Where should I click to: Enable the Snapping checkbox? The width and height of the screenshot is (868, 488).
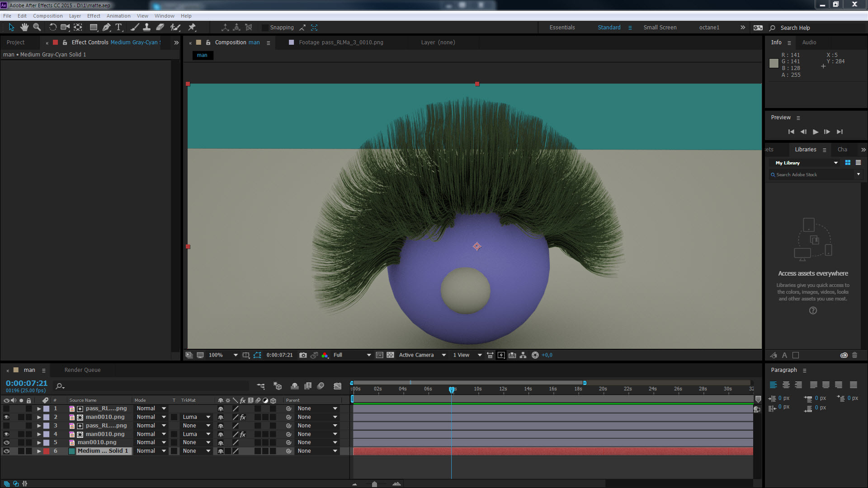(x=265, y=28)
